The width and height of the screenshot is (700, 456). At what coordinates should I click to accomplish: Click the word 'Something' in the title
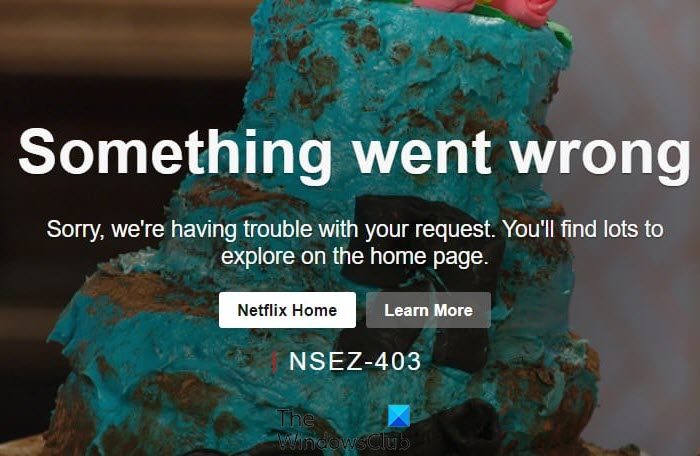point(175,154)
